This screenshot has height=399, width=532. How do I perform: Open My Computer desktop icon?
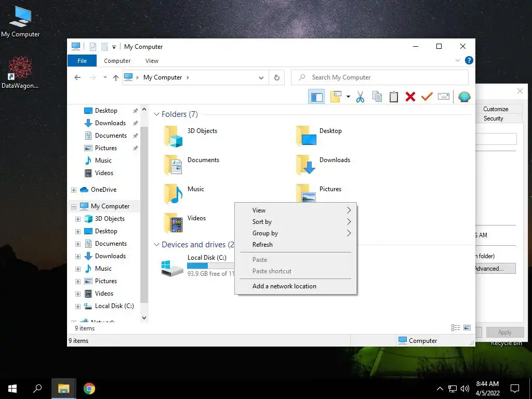(x=20, y=22)
